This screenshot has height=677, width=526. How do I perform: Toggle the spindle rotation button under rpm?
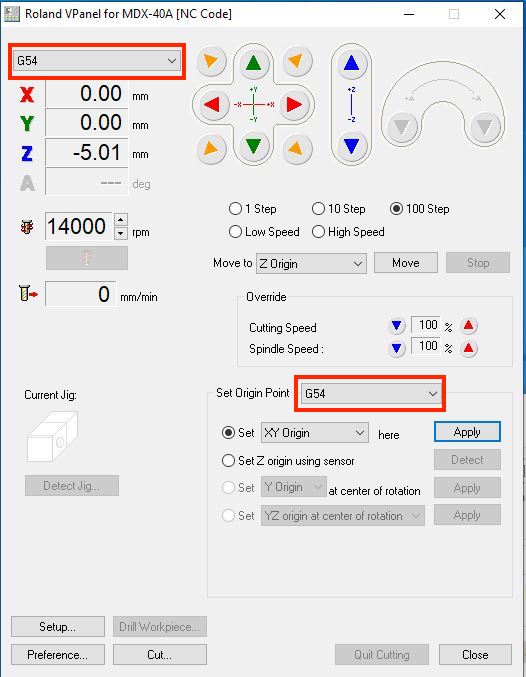pos(87,258)
